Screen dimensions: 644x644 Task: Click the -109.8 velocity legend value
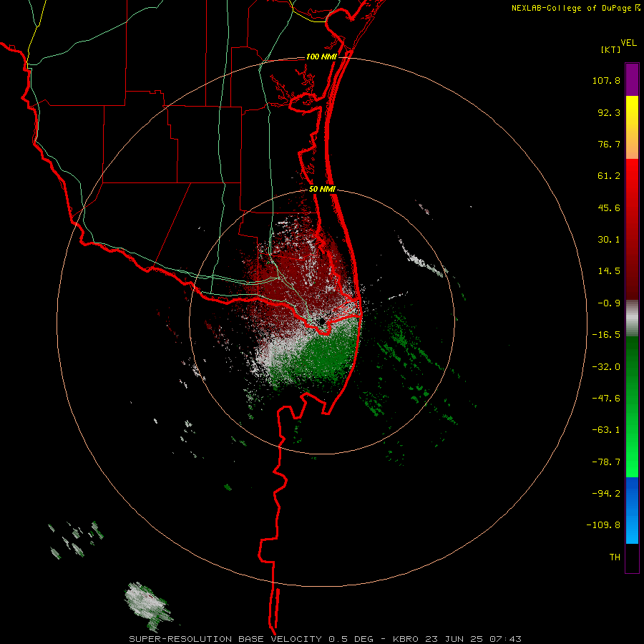603,525
